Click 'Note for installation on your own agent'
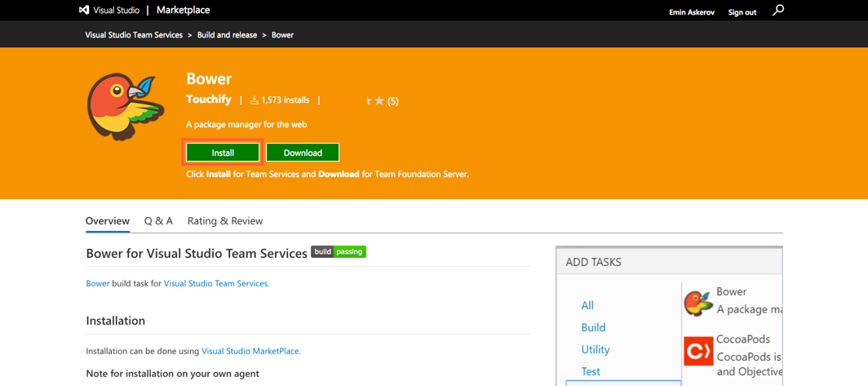Image resolution: width=868 pixels, height=386 pixels. coord(173,373)
